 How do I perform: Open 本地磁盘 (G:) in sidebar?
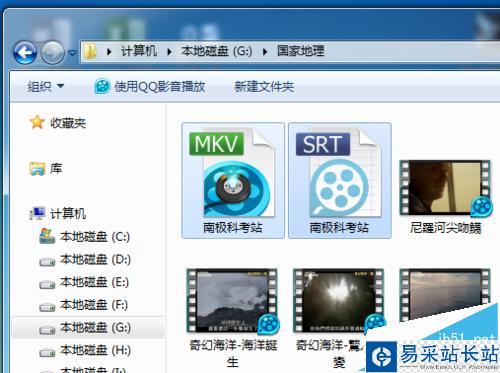[95, 328]
